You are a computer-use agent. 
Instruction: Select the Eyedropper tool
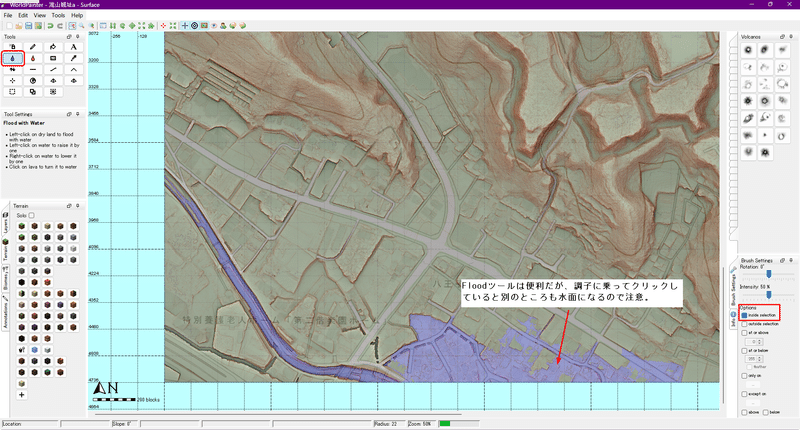point(73,58)
